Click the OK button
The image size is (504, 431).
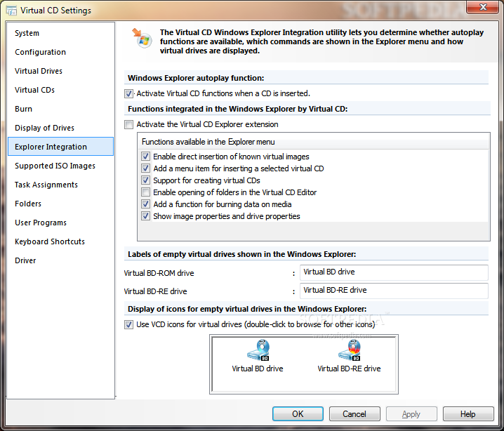pyautogui.click(x=298, y=414)
